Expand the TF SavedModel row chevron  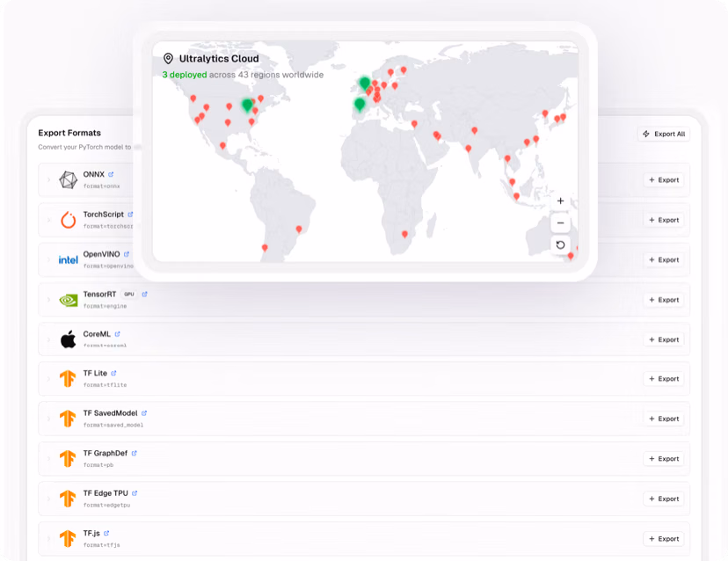(48, 419)
